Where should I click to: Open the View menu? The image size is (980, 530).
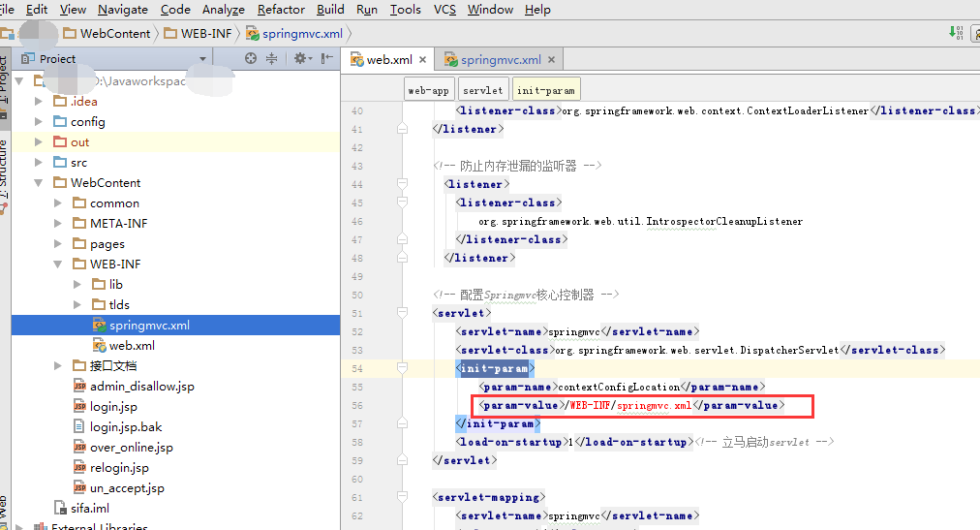coord(74,10)
